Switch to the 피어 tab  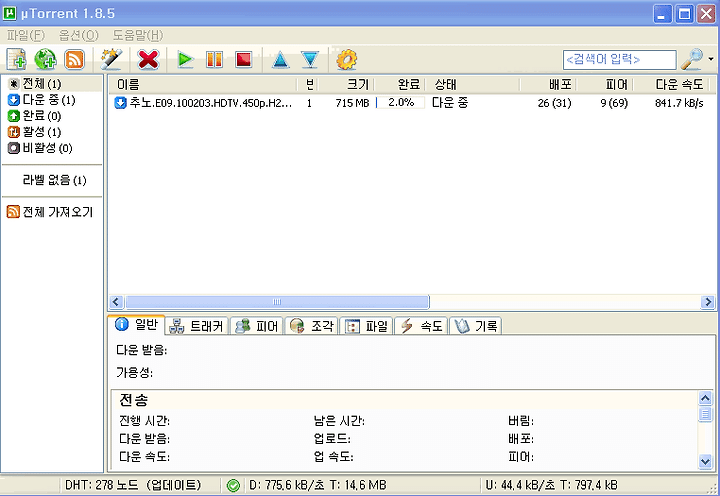(257, 326)
